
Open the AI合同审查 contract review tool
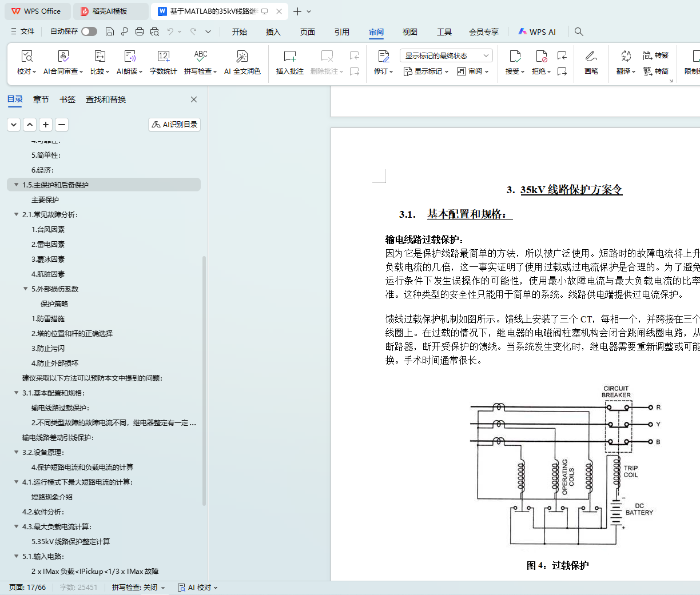[63, 57]
